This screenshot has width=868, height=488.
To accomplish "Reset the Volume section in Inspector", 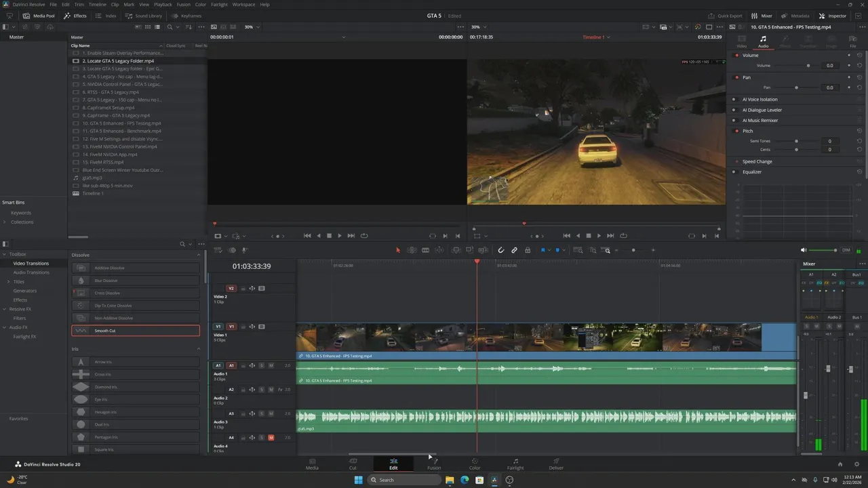I will (x=859, y=56).
